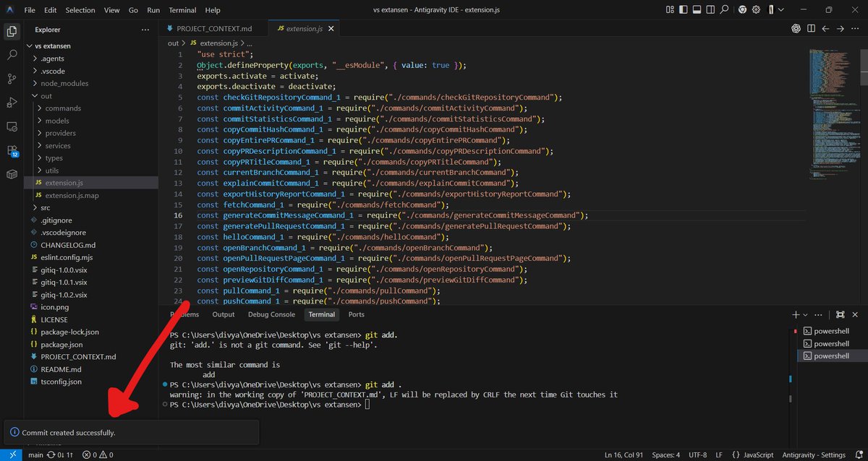Screen dimensions: 868x461
Task: Close the extension.js editor tab
Action: (x=331, y=29)
